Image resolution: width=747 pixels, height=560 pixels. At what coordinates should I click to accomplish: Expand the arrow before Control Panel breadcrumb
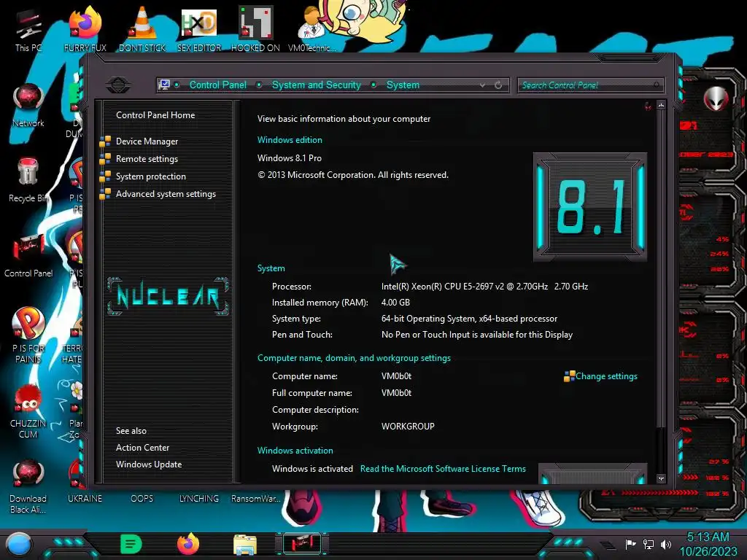click(x=177, y=85)
